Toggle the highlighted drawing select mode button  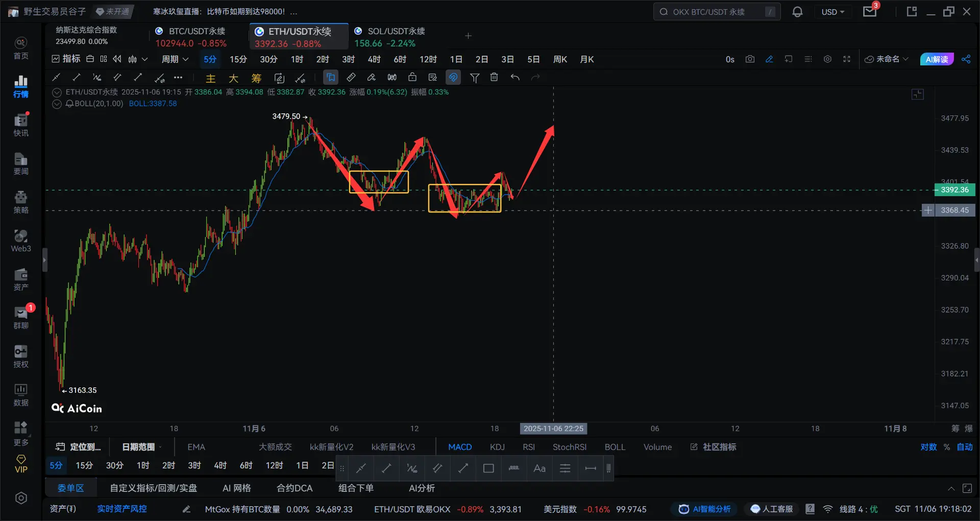click(x=331, y=78)
